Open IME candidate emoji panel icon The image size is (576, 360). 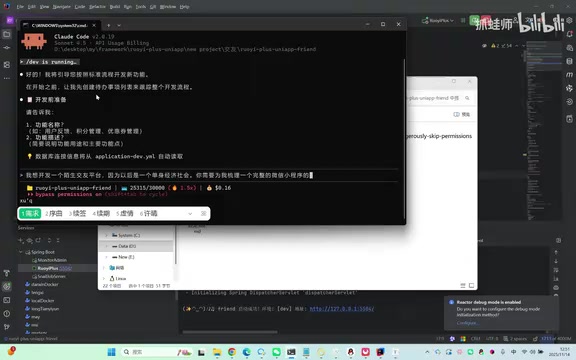coord(204,213)
